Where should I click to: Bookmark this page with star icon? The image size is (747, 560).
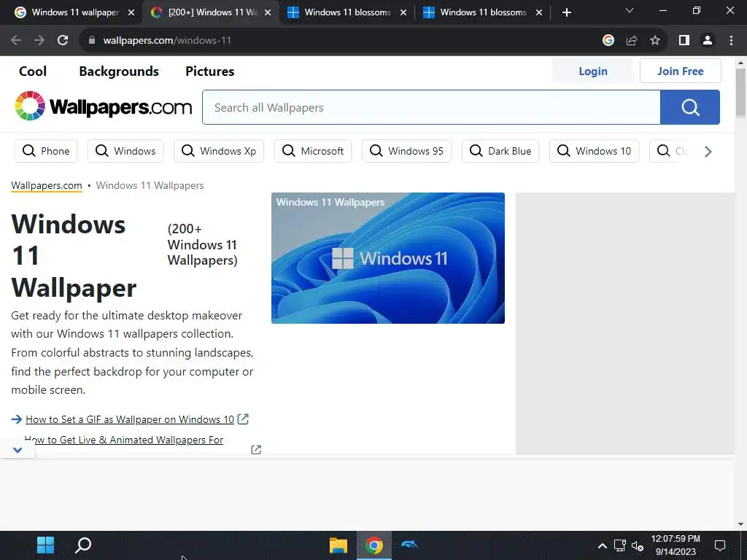(x=655, y=41)
